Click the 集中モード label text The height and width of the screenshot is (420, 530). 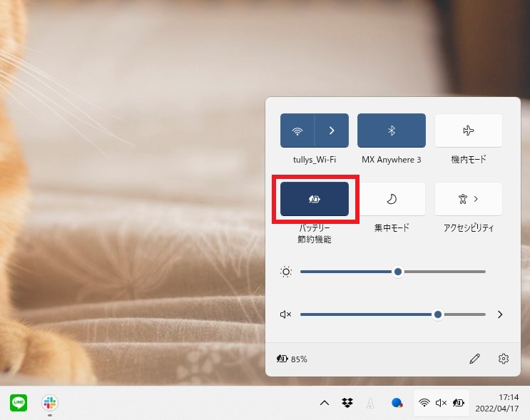tap(392, 227)
